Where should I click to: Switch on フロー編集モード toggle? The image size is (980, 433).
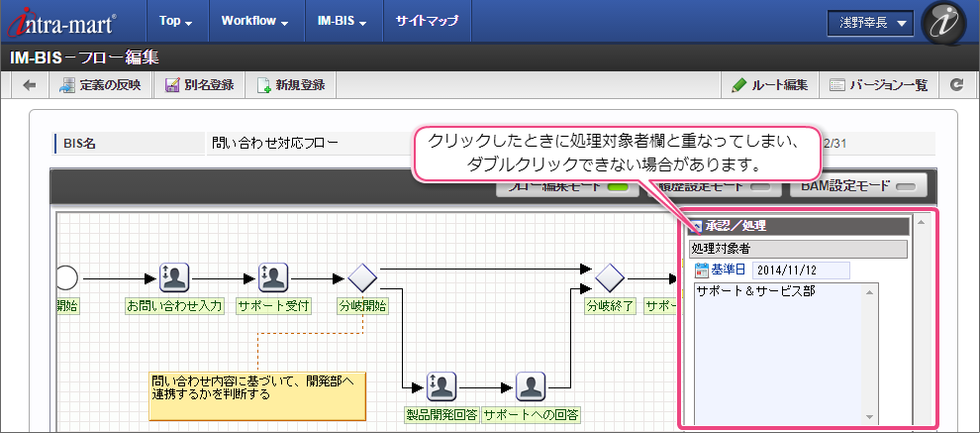(x=567, y=186)
